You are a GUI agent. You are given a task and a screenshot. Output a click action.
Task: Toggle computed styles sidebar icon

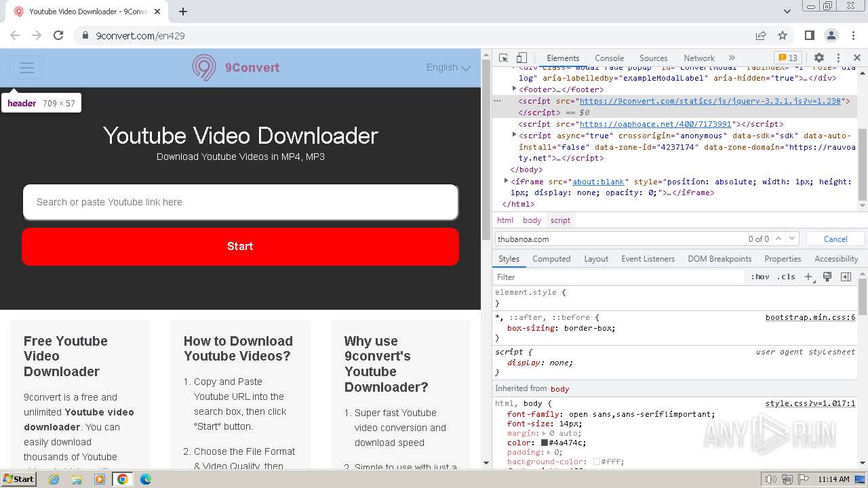pyautogui.click(x=846, y=277)
